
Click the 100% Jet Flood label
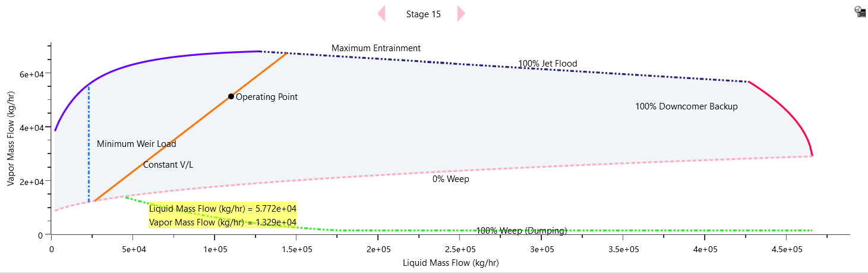[x=547, y=64]
